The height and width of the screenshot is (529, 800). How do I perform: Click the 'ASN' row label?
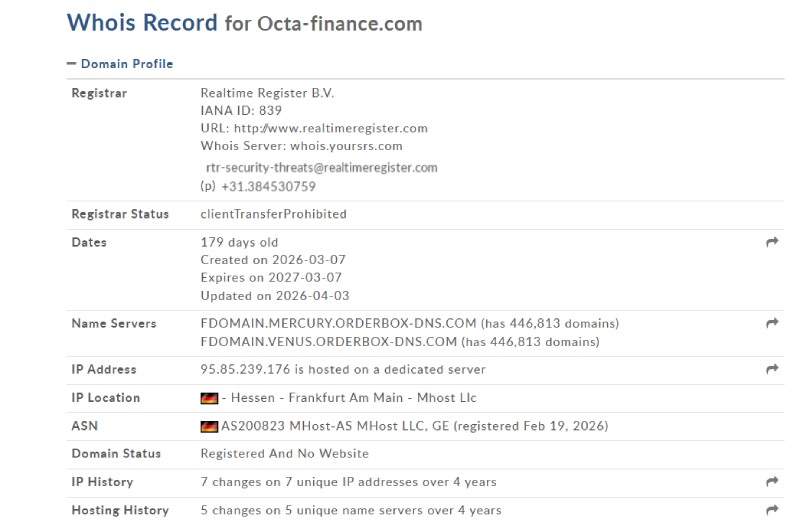coord(85,426)
